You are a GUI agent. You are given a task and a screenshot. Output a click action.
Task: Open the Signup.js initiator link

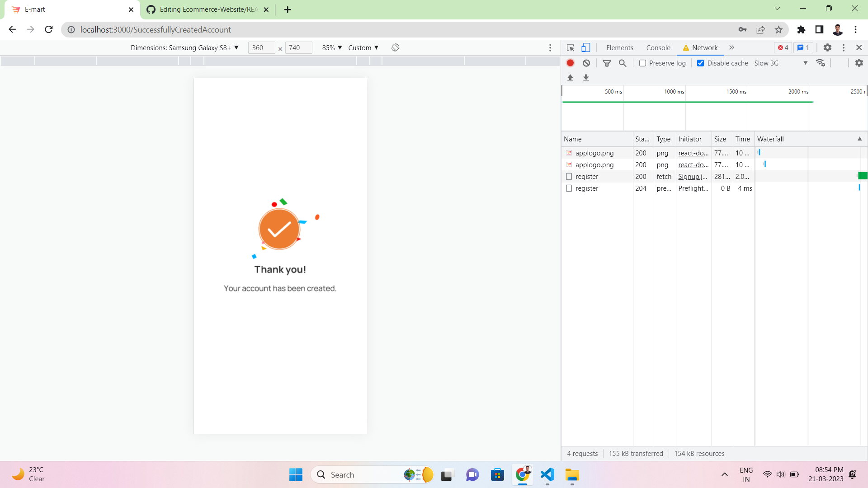click(693, 176)
